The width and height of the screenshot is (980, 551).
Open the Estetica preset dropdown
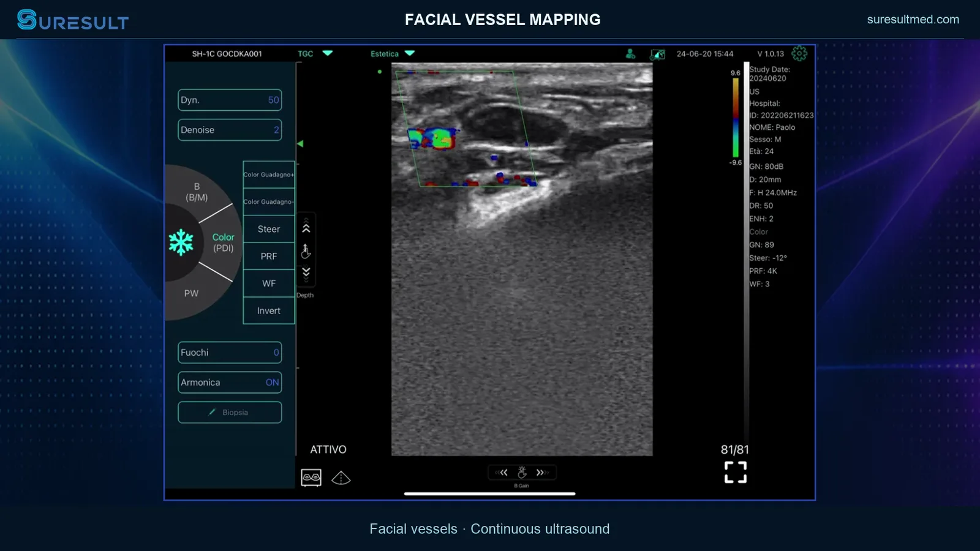click(x=393, y=54)
